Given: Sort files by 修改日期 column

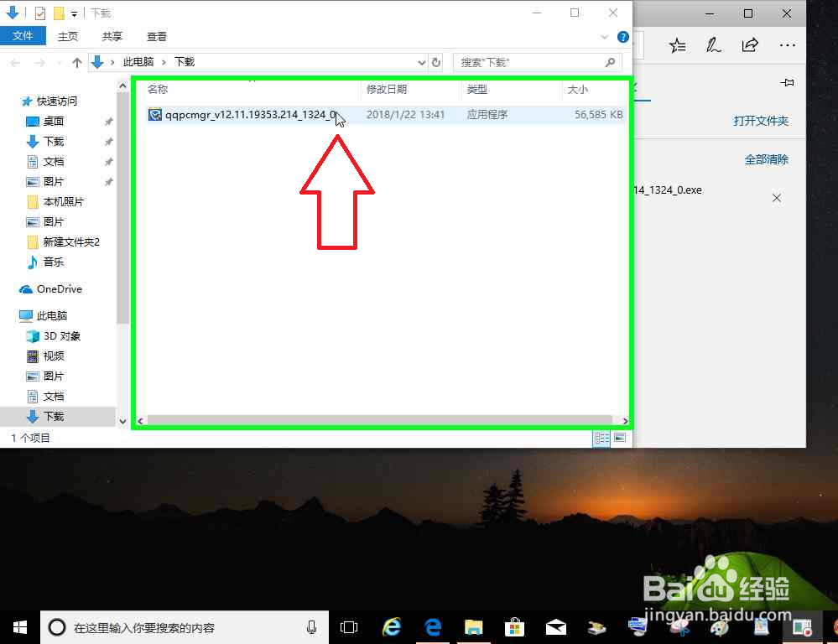Looking at the screenshot, I should [x=387, y=89].
